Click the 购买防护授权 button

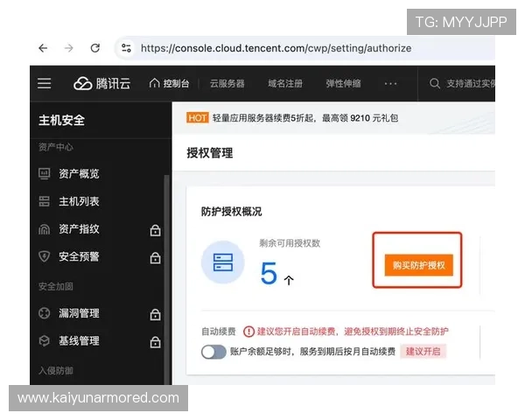click(418, 265)
